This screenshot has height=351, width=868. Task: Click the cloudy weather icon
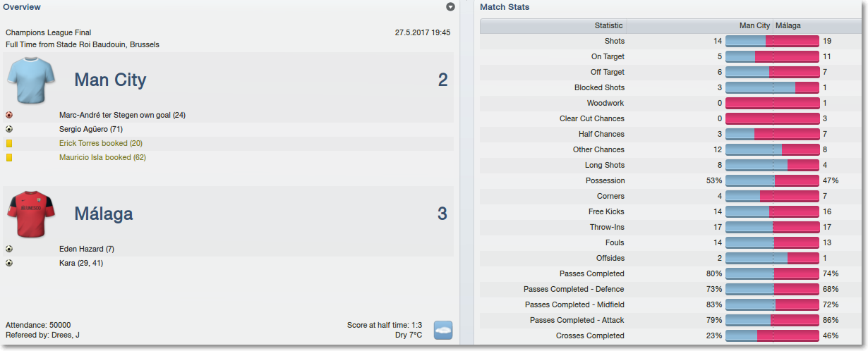tap(442, 331)
